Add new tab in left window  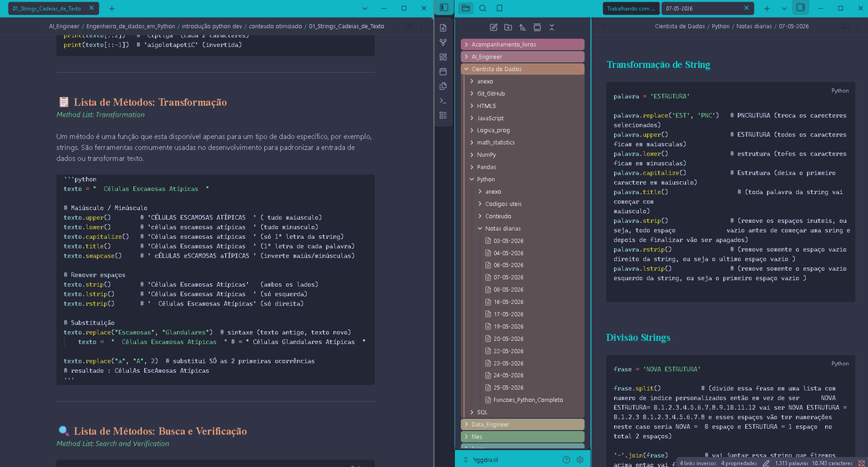tap(111, 8)
